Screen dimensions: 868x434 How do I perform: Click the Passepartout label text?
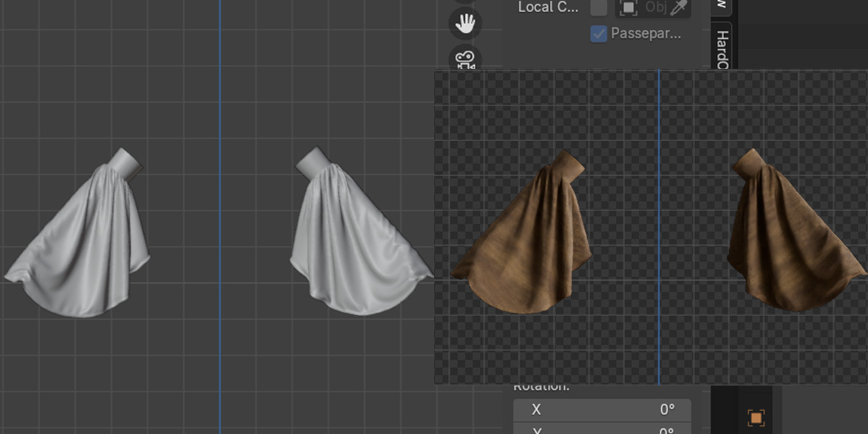pos(646,33)
